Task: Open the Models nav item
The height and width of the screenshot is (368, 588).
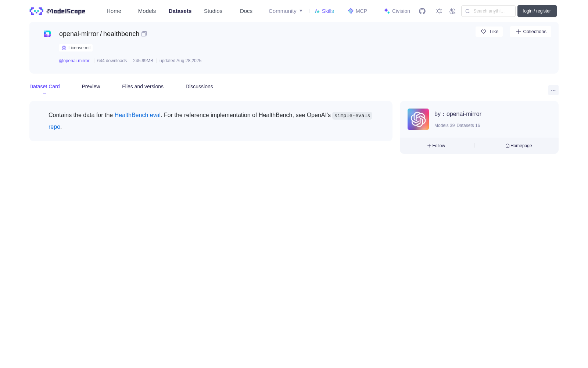Action: [147, 11]
